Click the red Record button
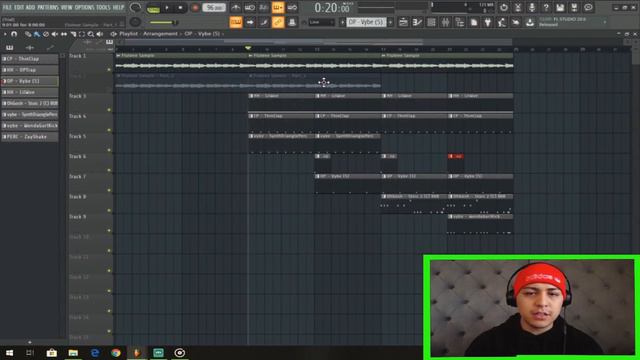This screenshot has width=640, height=360. (x=195, y=8)
